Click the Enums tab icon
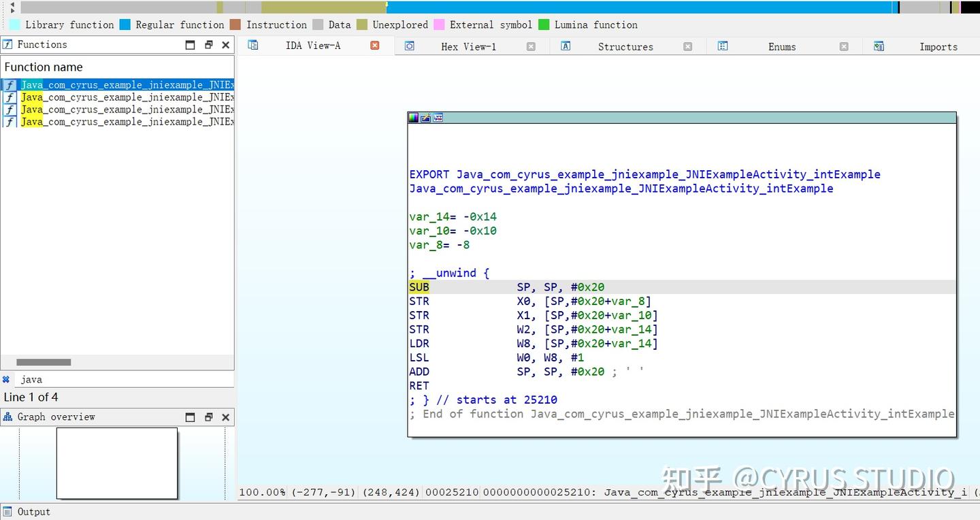This screenshot has height=520, width=980. click(x=722, y=46)
